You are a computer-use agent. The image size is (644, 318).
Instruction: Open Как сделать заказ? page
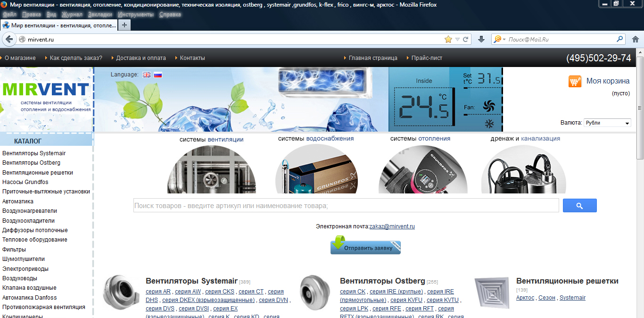(x=76, y=58)
